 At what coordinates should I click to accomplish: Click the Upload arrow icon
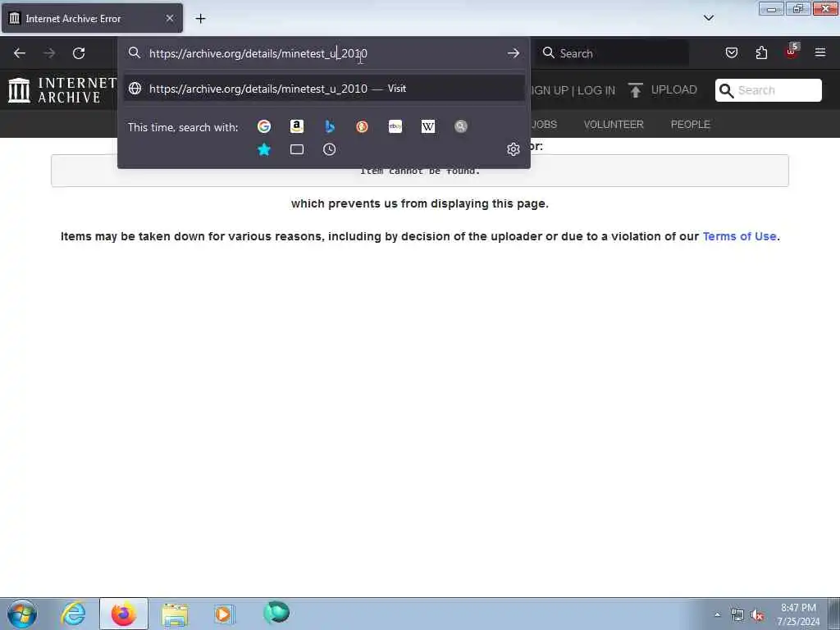(x=636, y=90)
